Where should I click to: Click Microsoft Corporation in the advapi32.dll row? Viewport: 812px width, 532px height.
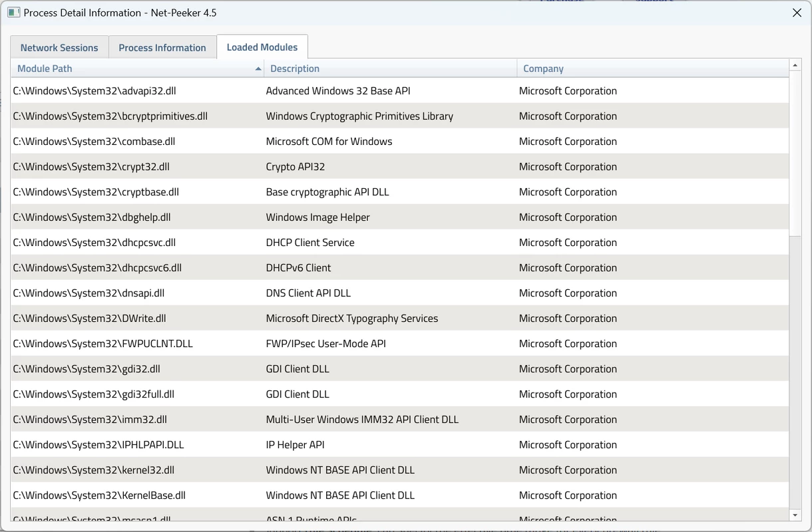coord(568,91)
